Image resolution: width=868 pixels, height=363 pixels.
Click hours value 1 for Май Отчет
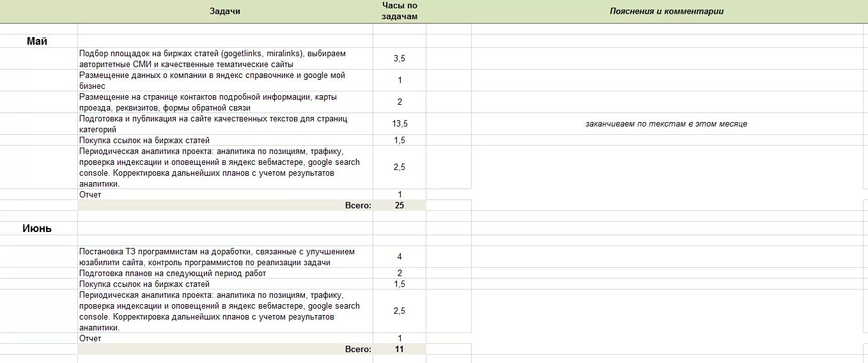(399, 194)
